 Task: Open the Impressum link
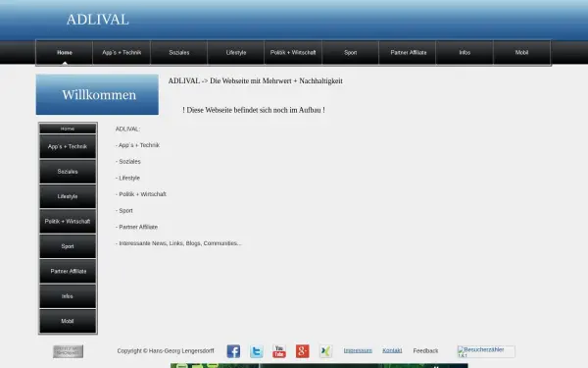coord(358,350)
